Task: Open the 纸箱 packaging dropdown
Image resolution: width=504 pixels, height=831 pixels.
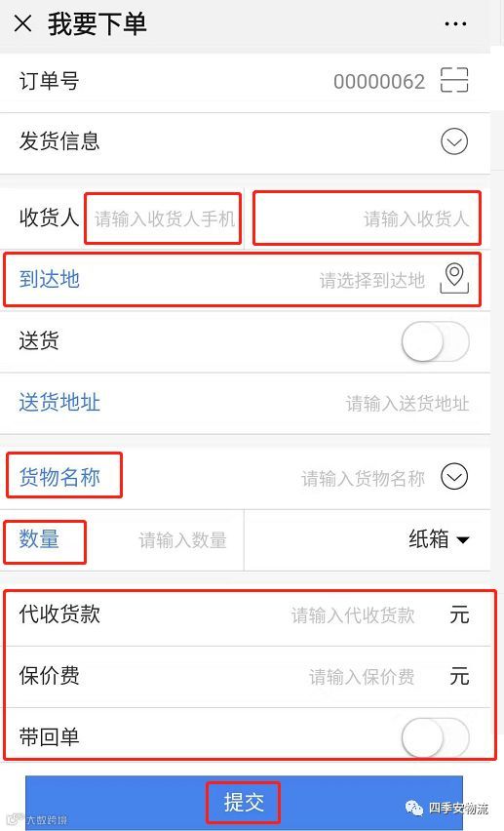Action: tap(439, 539)
